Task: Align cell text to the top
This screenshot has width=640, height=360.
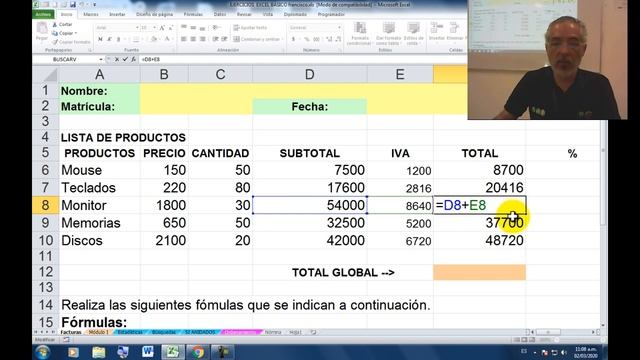Action: point(184,27)
